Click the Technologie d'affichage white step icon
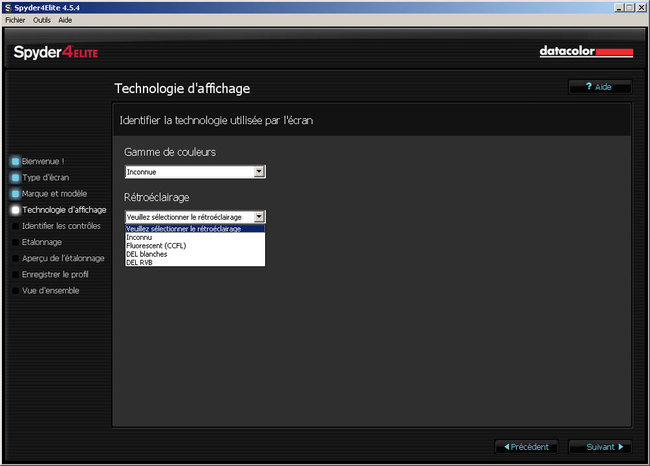 pyautogui.click(x=16, y=210)
